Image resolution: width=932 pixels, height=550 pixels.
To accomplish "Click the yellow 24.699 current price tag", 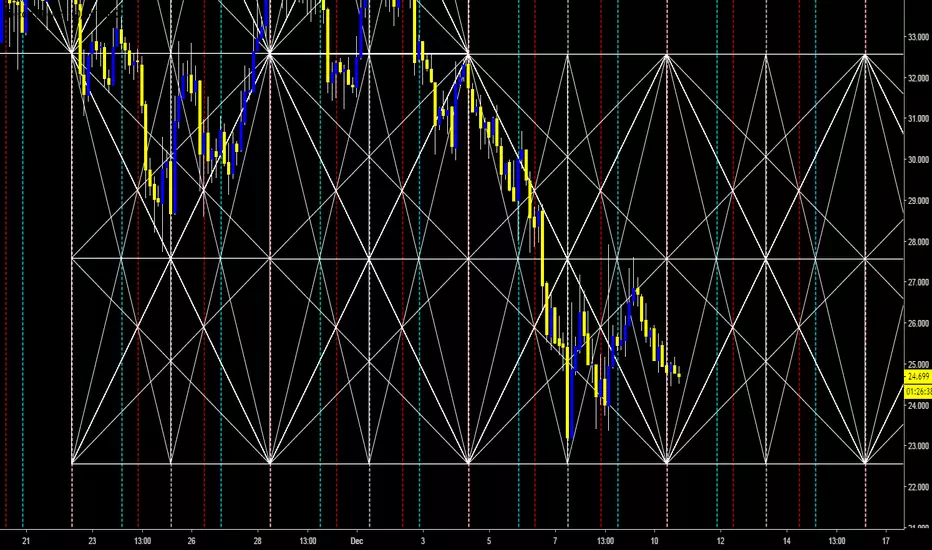I will click(918, 377).
